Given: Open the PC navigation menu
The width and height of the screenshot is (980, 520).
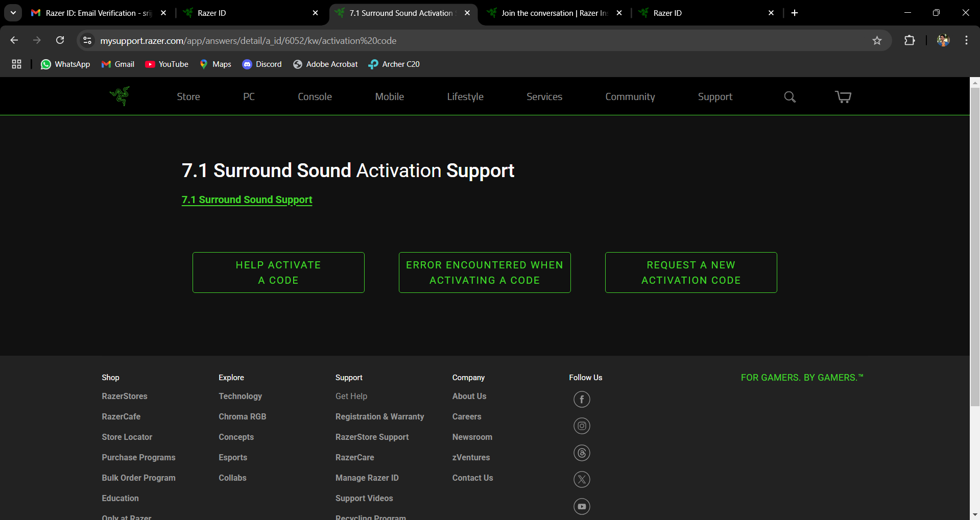Looking at the screenshot, I should tap(249, 97).
